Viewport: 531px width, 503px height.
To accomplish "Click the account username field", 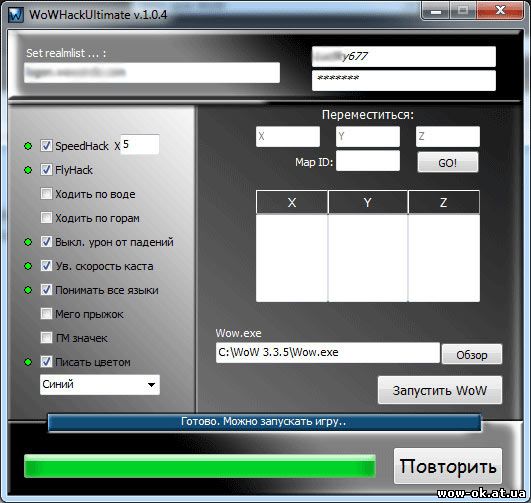I will (404, 57).
